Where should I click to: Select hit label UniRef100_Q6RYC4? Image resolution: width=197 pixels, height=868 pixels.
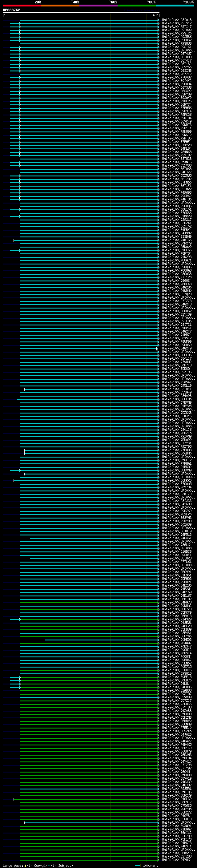(177, 104)
